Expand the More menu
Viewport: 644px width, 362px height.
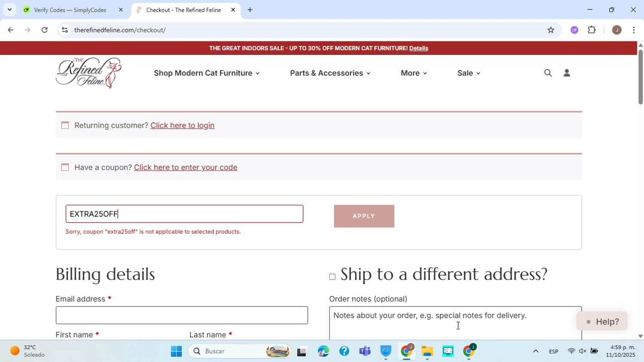coord(414,73)
